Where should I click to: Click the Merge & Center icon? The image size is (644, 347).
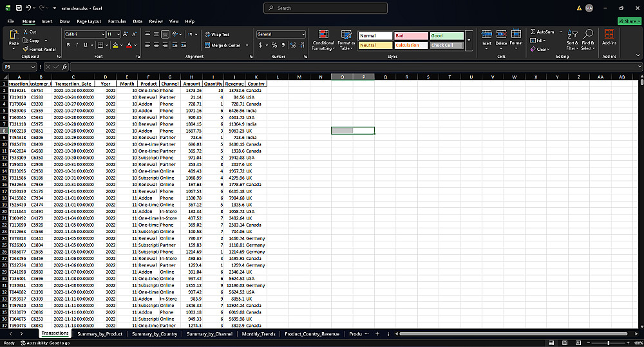tap(207, 45)
